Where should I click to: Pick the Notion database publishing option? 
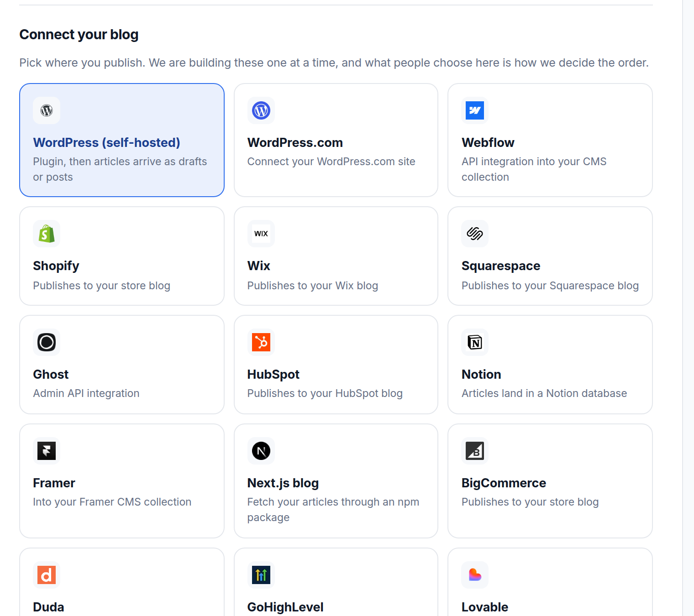pyautogui.click(x=550, y=365)
